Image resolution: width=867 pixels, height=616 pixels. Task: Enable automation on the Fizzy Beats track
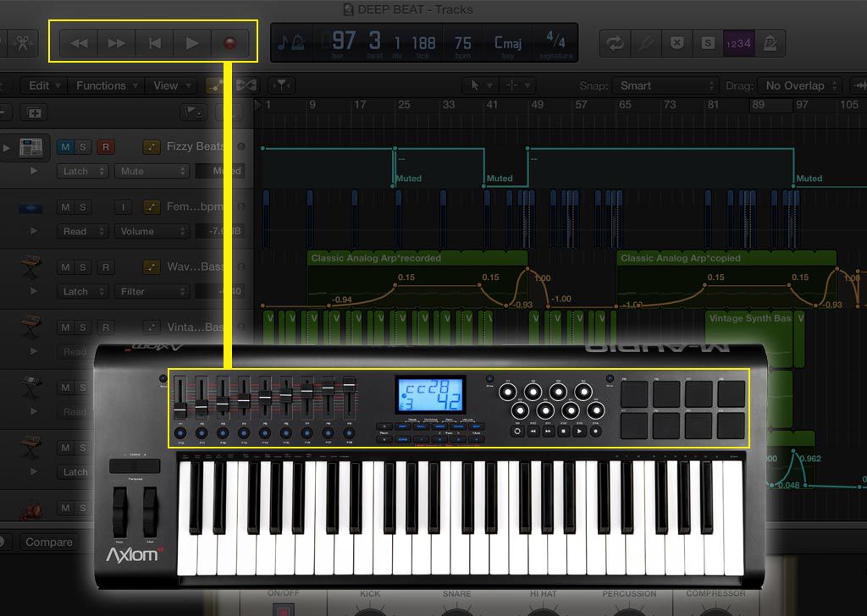(152, 147)
